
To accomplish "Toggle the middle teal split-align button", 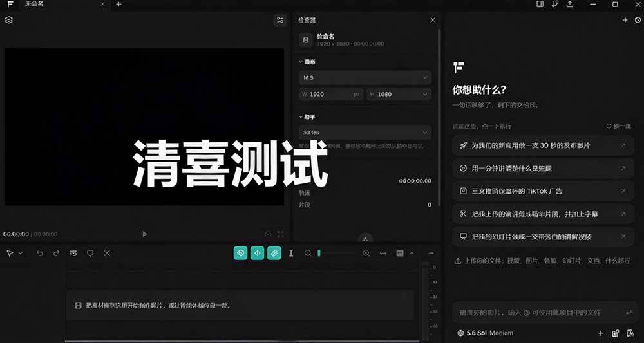I will [258, 253].
